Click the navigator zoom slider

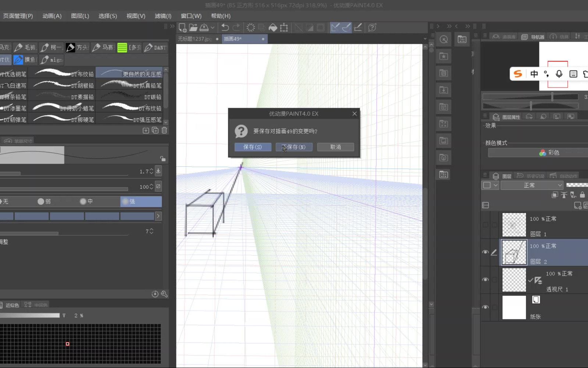click(x=530, y=97)
